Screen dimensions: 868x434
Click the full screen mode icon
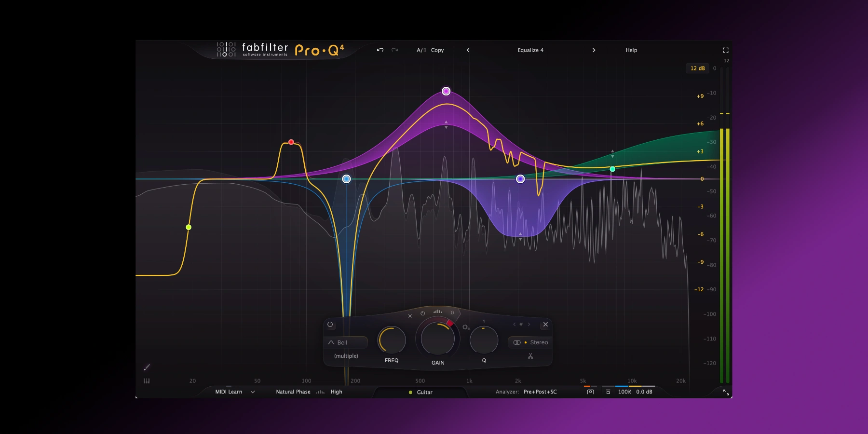coord(725,50)
